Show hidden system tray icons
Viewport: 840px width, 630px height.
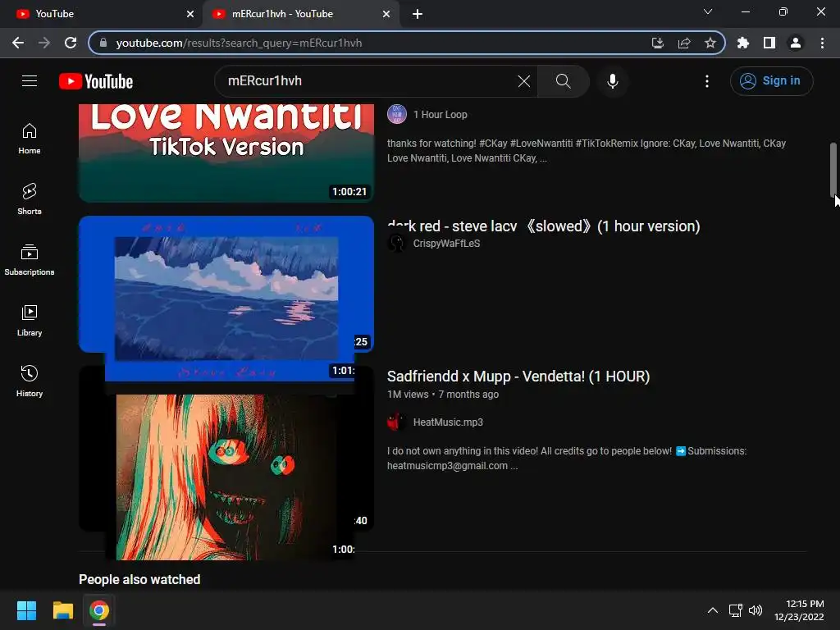713,610
